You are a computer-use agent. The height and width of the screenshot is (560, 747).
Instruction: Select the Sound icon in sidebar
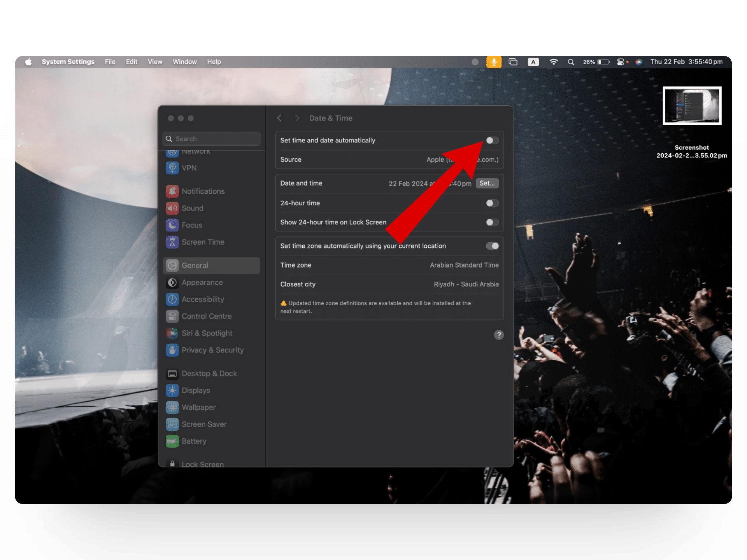pos(172,208)
